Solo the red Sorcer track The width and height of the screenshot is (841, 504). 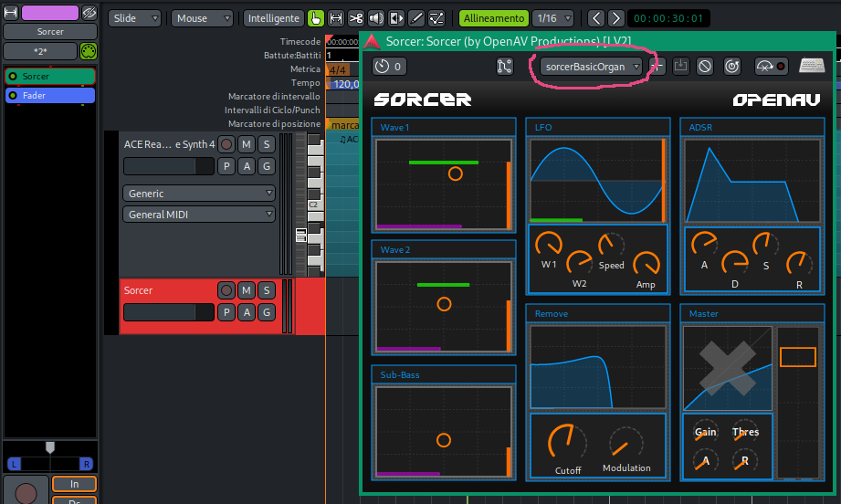267,290
